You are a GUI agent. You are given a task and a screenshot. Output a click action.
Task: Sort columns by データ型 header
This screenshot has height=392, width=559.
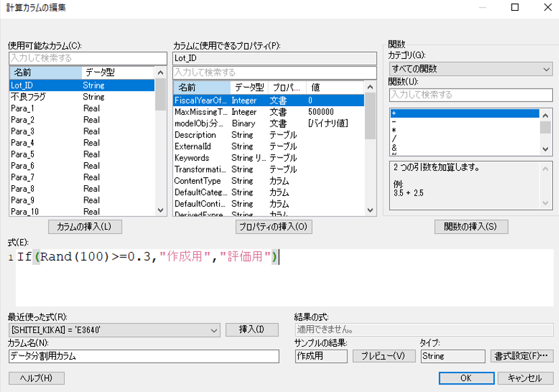pyautogui.click(x=101, y=72)
